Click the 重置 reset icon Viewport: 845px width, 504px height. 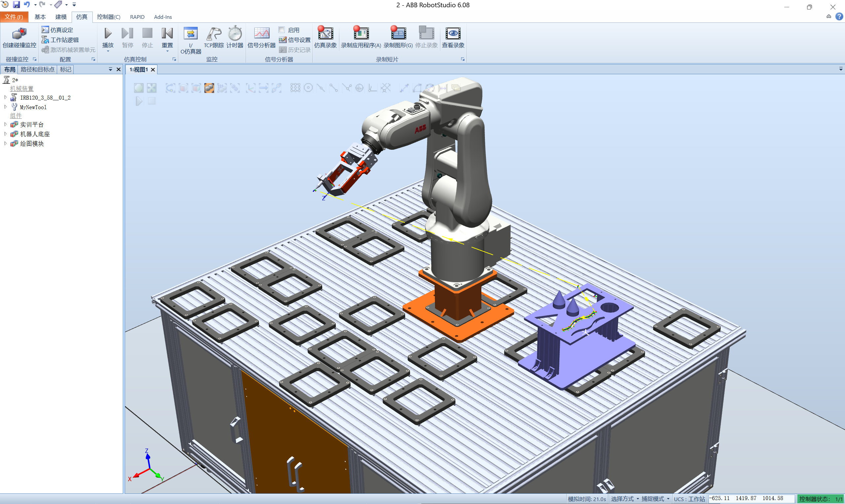(167, 33)
